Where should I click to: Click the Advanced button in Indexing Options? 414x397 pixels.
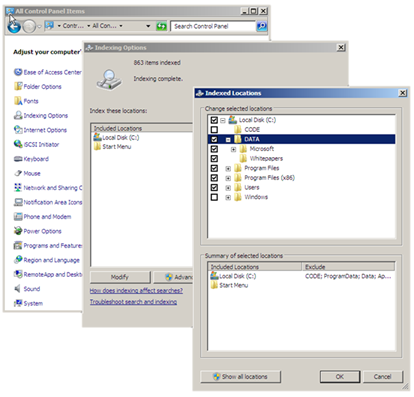(x=173, y=277)
